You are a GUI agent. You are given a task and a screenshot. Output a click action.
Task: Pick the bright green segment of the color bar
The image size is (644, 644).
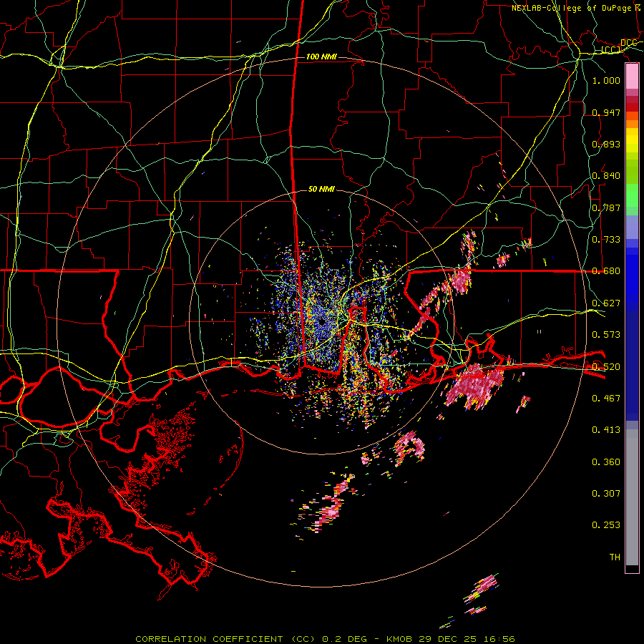coord(632,195)
